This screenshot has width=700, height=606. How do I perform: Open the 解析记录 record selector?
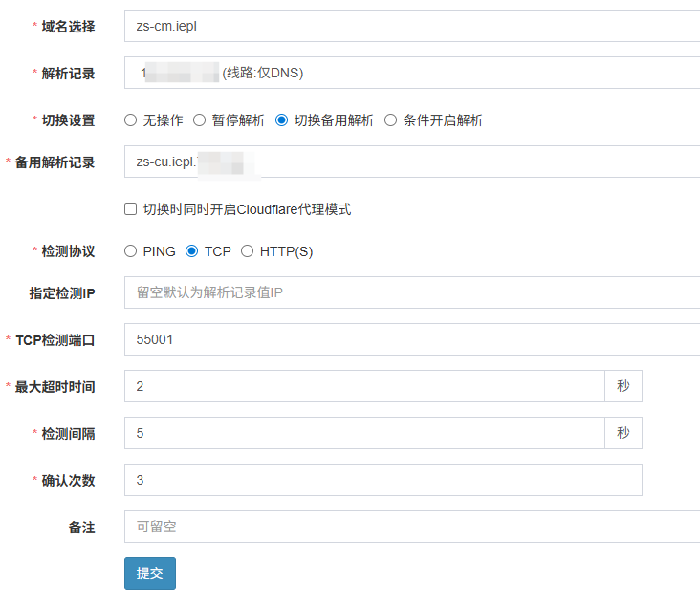(411, 73)
